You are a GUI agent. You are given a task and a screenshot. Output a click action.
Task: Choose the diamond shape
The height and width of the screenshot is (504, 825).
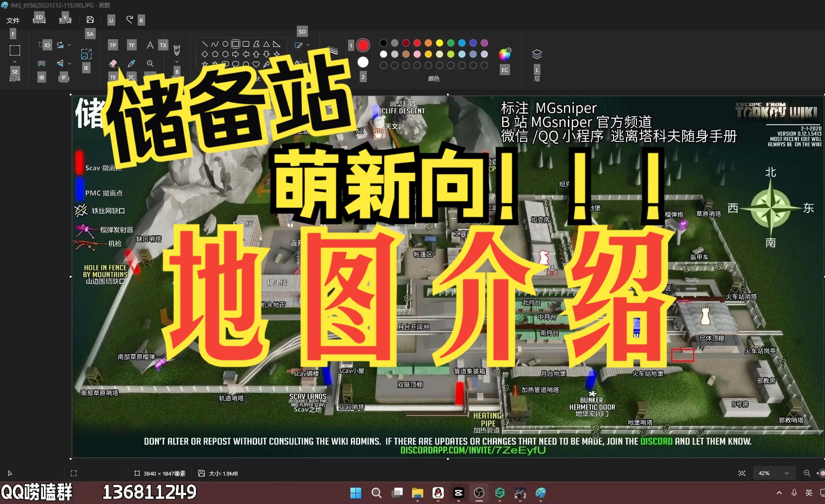205,54
